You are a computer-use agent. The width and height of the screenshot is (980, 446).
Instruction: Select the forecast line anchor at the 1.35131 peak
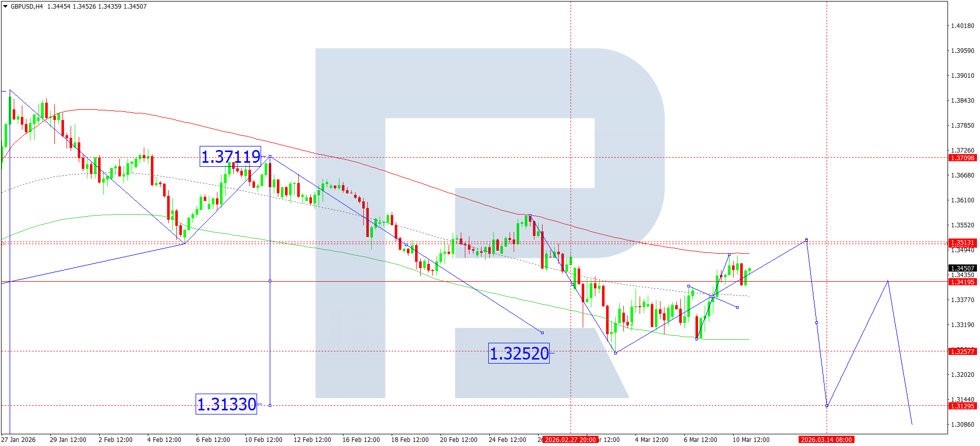tap(806, 240)
